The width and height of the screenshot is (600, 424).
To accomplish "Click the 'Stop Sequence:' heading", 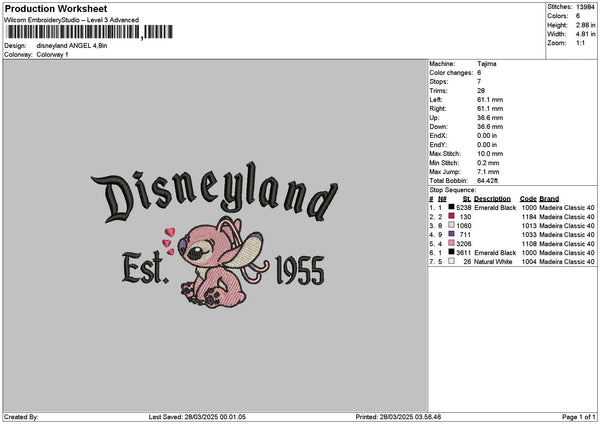I will (453, 190).
